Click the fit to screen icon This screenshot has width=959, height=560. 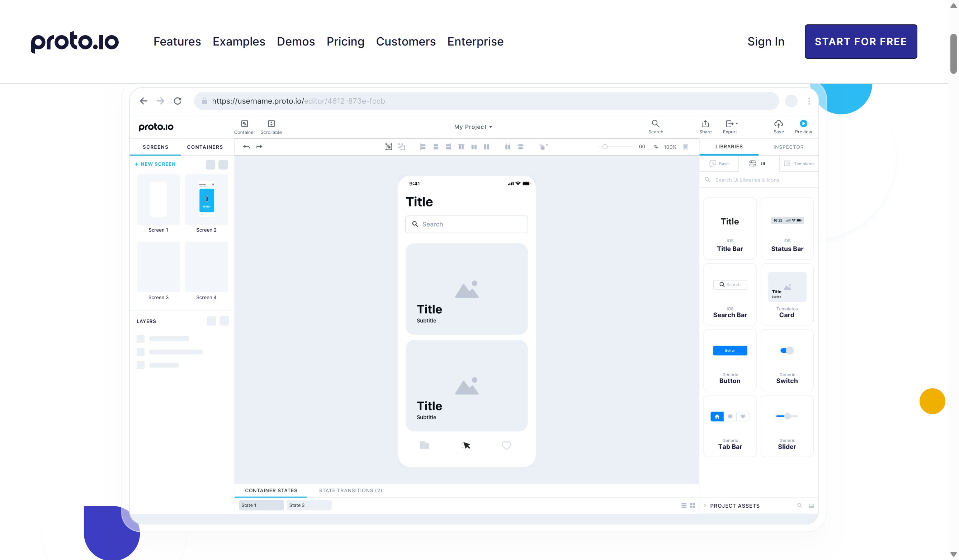pyautogui.click(x=685, y=147)
